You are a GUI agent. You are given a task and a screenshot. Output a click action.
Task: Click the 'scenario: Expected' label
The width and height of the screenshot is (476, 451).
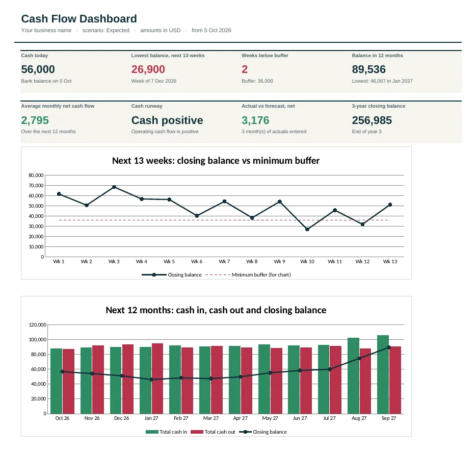click(105, 31)
